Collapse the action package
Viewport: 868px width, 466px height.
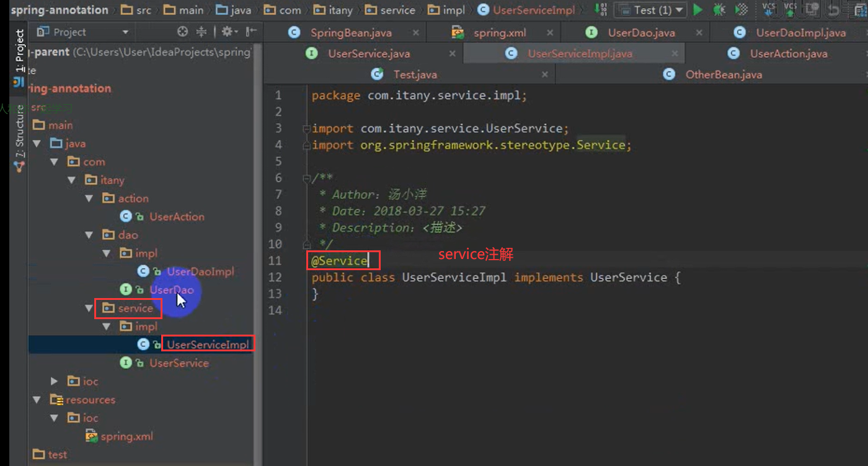[89, 198]
